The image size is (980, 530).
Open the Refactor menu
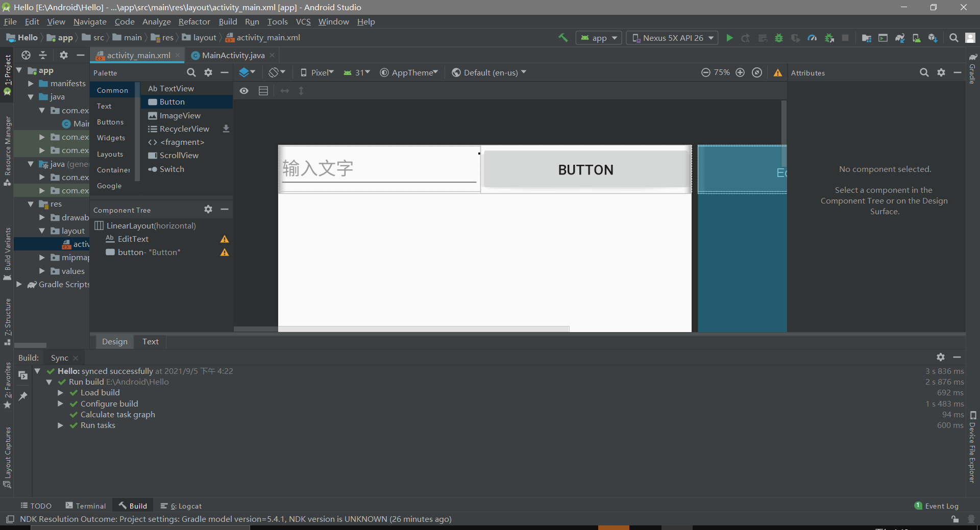pyautogui.click(x=194, y=21)
